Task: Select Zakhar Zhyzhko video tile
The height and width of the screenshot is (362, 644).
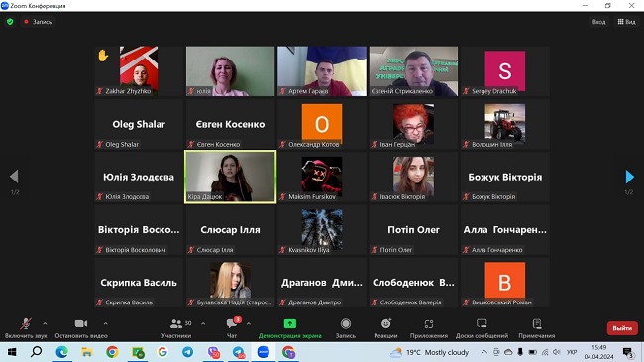Action: [x=139, y=71]
